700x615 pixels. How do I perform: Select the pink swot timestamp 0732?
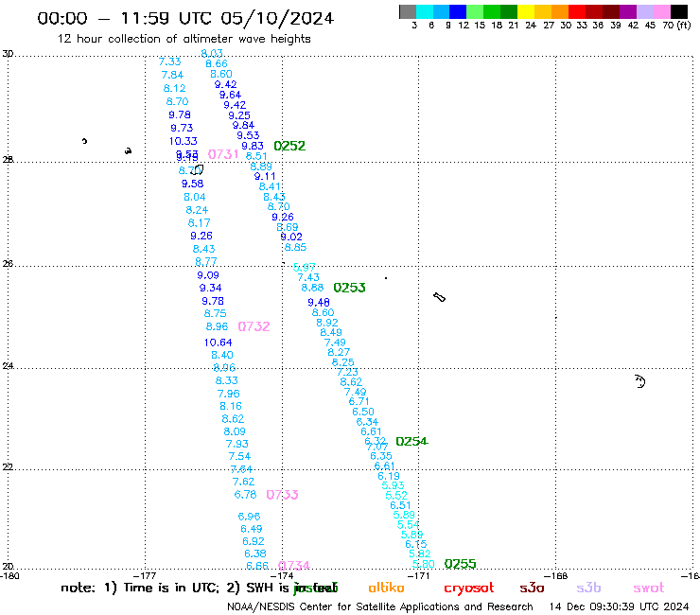click(x=254, y=326)
